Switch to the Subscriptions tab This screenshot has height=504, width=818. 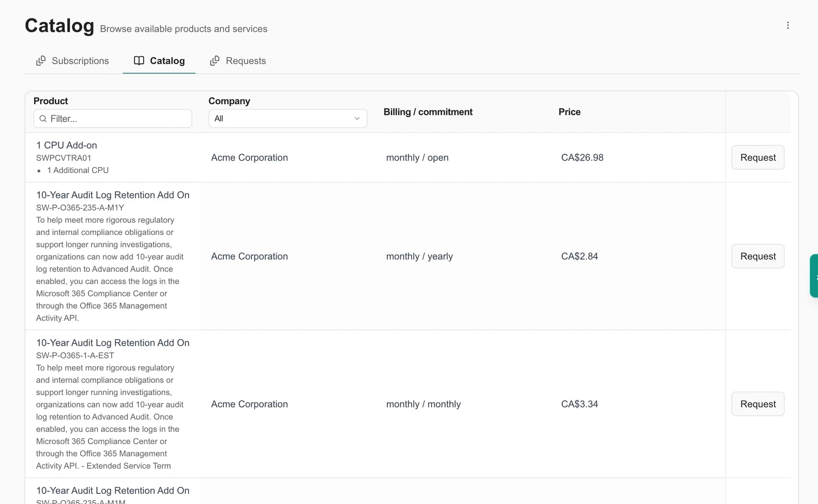point(73,61)
